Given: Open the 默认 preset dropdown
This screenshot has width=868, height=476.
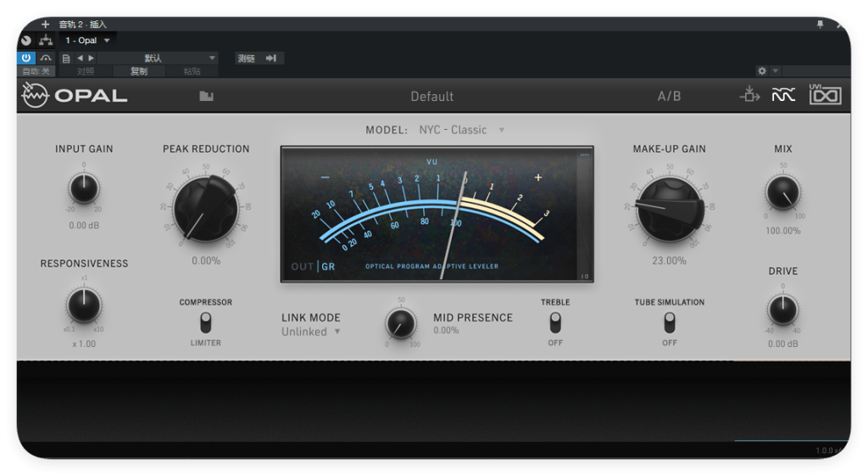Looking at the screenshot, I should pos(158,59).
